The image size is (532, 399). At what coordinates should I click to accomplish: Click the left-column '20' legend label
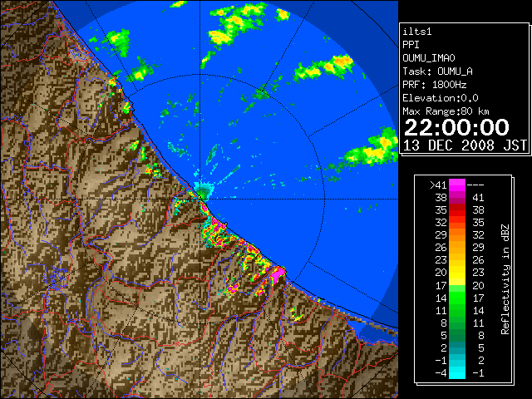click(x=441, y=273)
